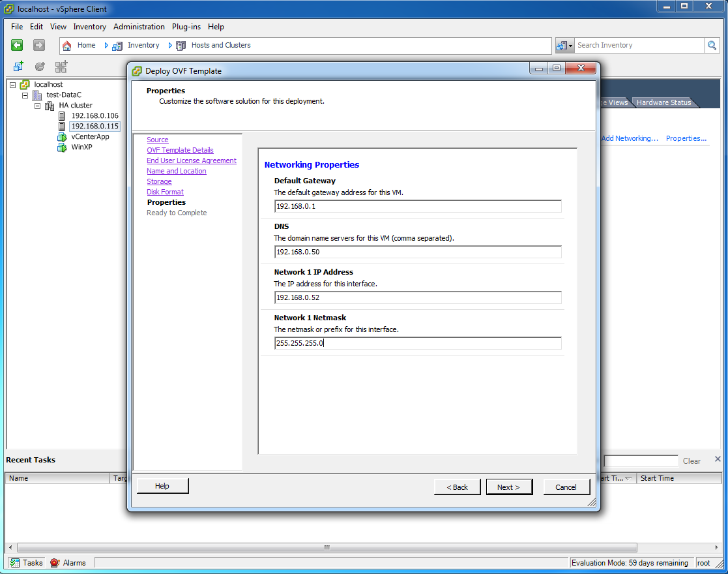Go to the Disk Format step
This screenshot has height=574, width=728.
(166, 192)
